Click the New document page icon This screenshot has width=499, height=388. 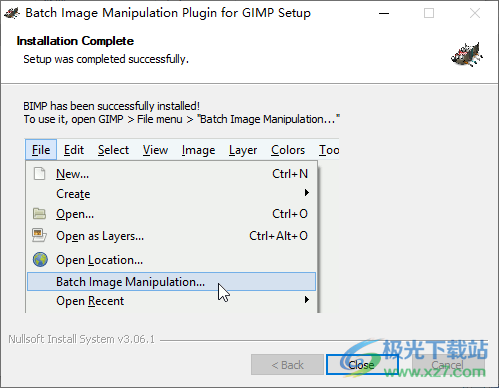39,174
